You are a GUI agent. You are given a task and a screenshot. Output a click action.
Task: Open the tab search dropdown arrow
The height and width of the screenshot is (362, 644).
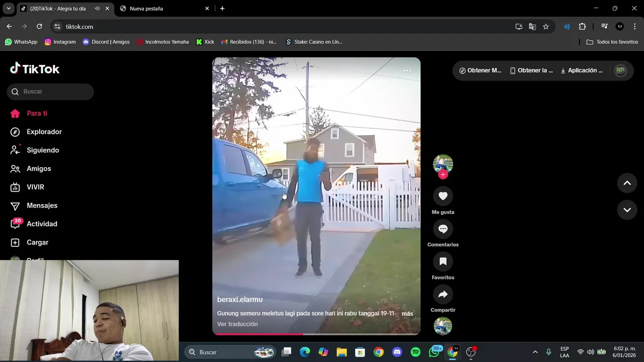[9, 9]
